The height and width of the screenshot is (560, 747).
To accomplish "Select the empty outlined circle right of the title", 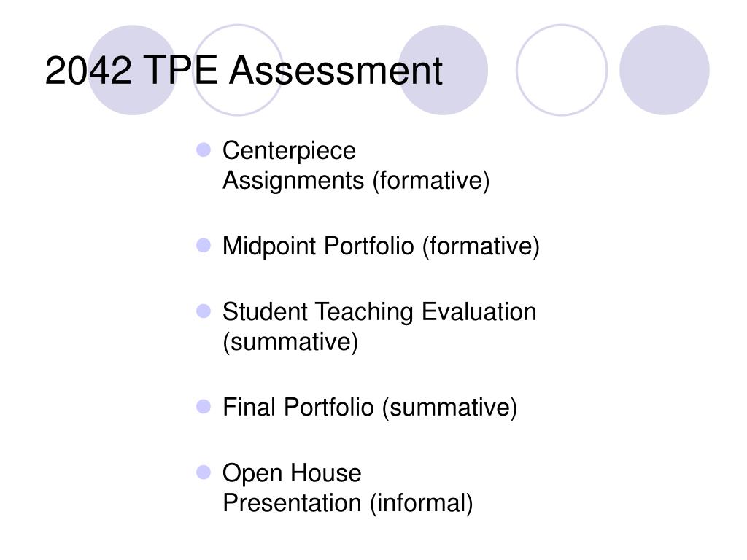I will point(562,70).
